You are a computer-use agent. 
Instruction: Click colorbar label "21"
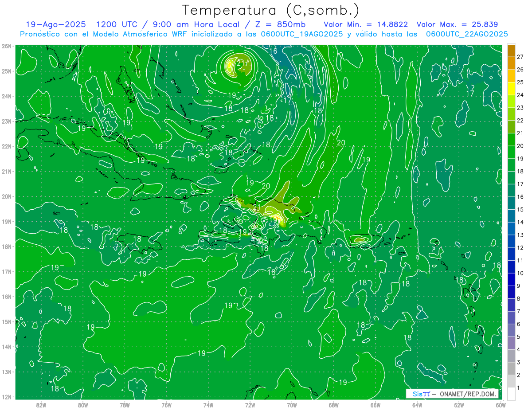pos(520,133)
